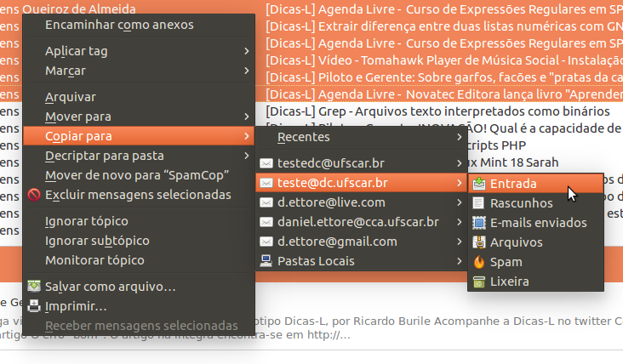Click the Arquivos archive folder icon
The image size is (623, 364).
tap(479, 242)
